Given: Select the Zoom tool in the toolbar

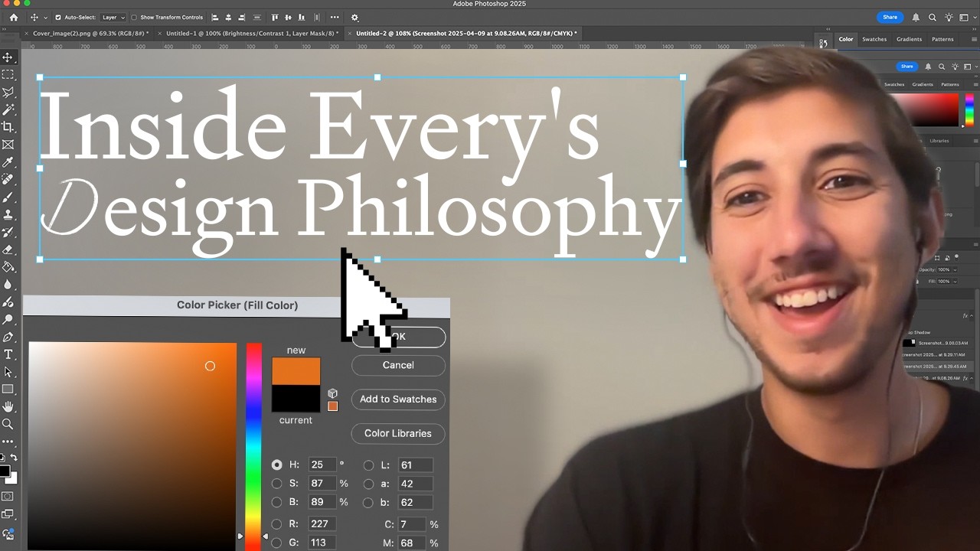Looking at the screenshot, I should pyautogui.click(x=8, y=424).
